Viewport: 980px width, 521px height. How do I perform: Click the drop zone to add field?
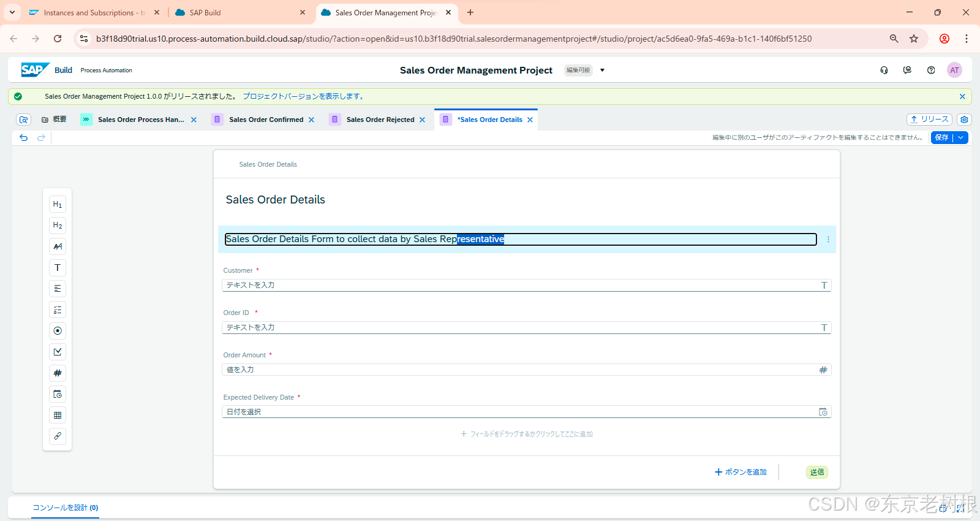pos(526,434)
